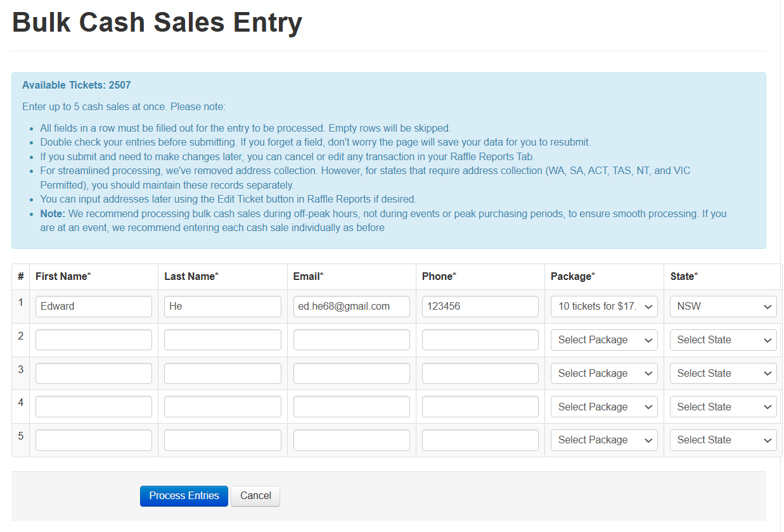The height and width of the screenshot is (532, 784).
Task: Expand the State dropdown for row 5
Action: (723, 440)
